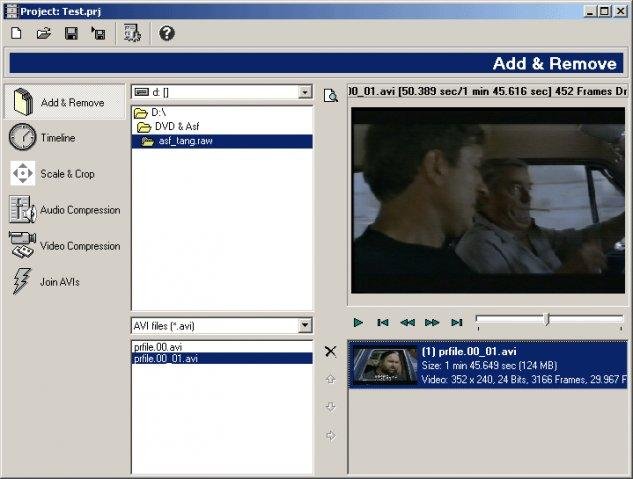Click the Audio Compression speaker icon

[x=23, y=209]
